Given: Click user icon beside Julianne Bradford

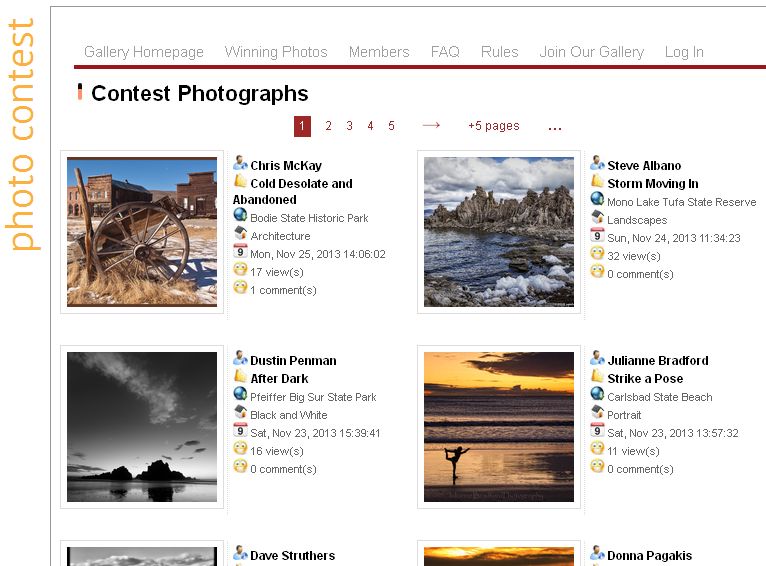Looking at the screenshot, I should (597, 357).
